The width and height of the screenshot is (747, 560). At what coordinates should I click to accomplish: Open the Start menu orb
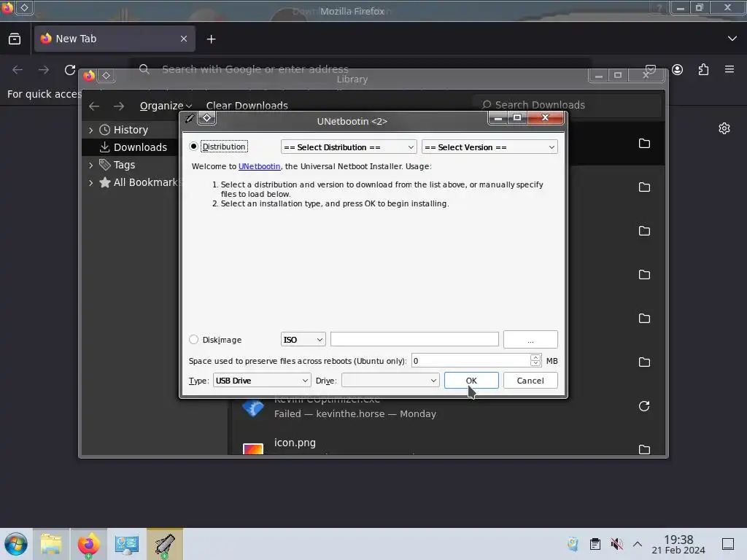point(16,544)
